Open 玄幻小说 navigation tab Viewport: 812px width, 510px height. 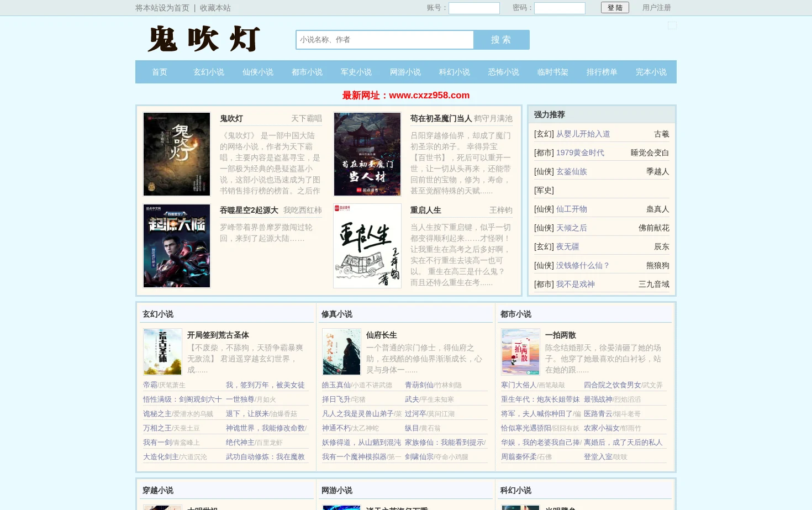pos(209,72)
